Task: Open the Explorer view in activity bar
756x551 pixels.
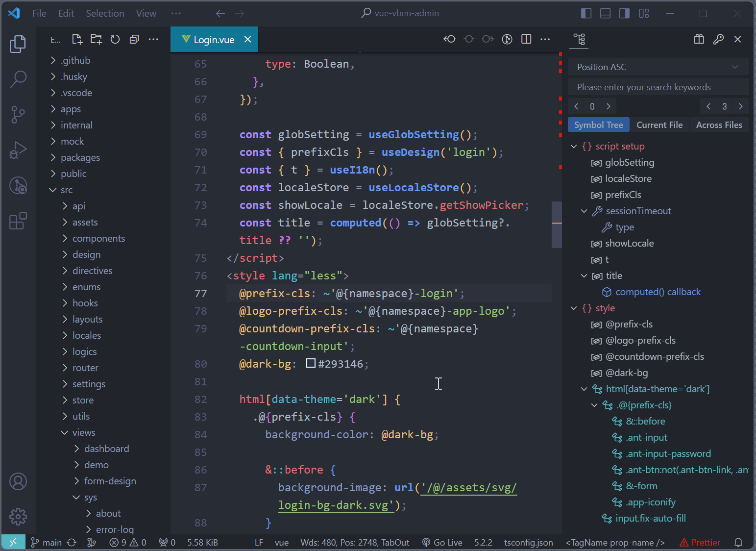Action: coord(18,44)
